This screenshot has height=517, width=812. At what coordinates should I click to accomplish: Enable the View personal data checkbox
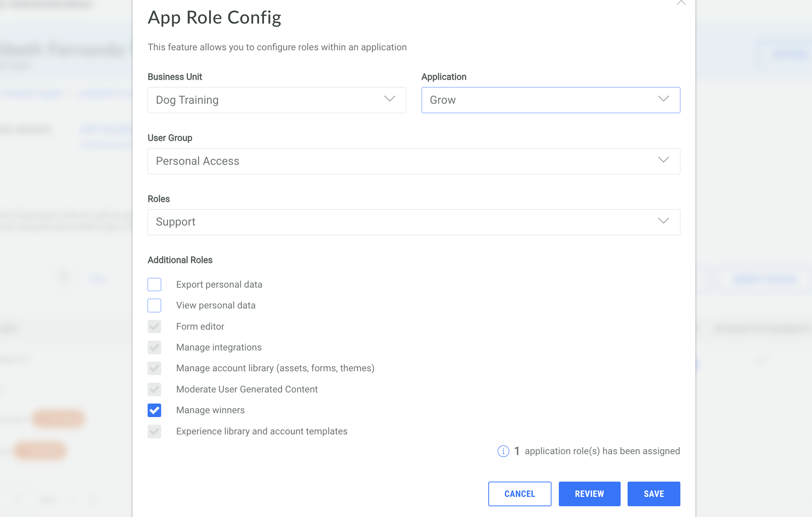click(x=154, y=305)
